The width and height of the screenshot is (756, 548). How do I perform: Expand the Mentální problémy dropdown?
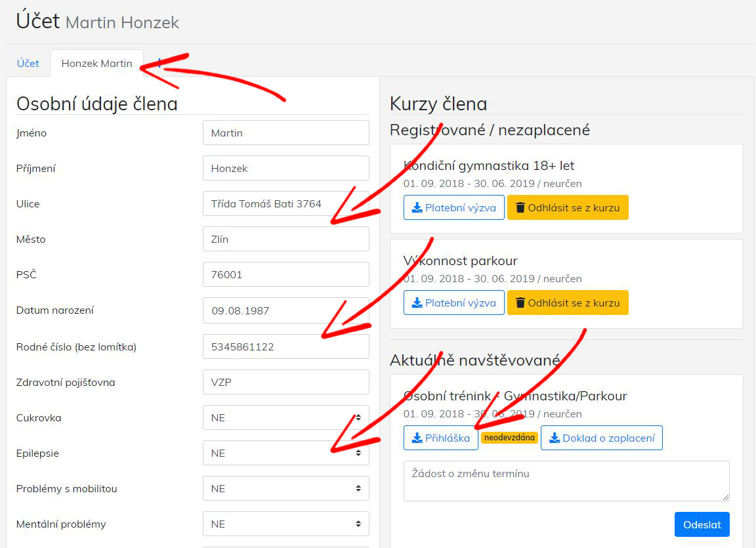pos(285,524)
